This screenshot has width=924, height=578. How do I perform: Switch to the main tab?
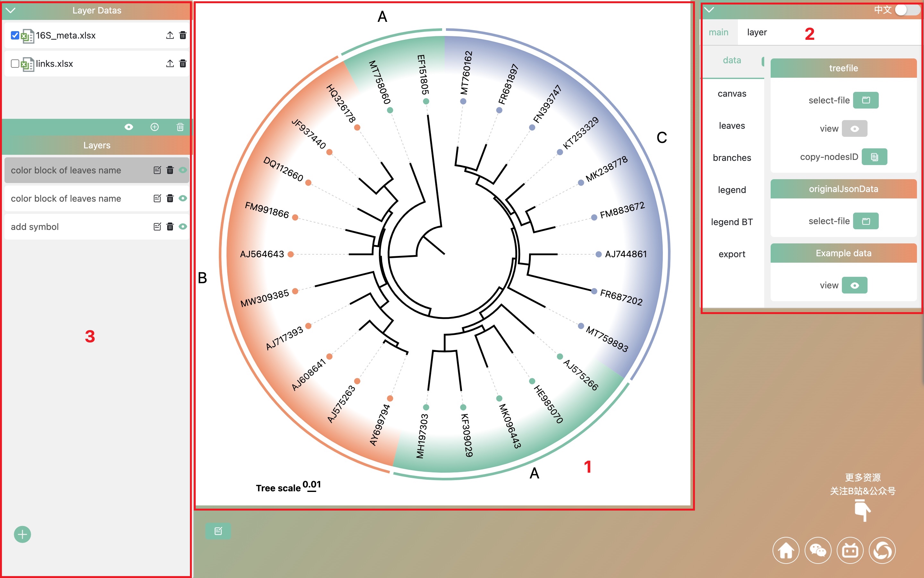pos(719,32)
